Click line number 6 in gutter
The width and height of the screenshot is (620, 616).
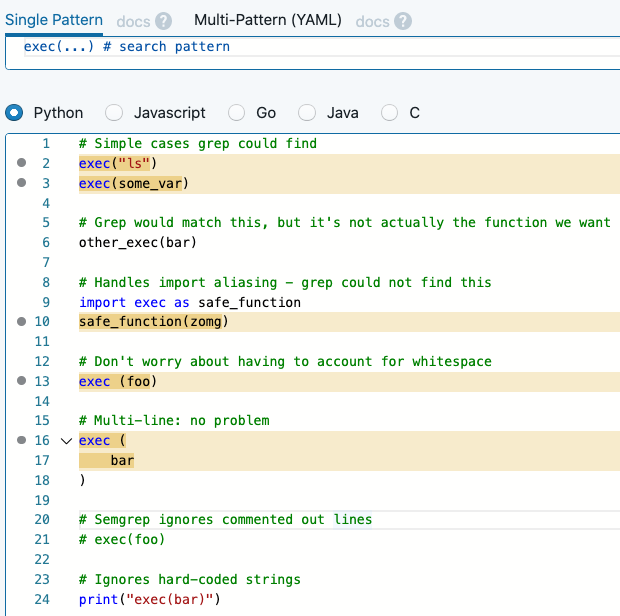tap(46, 242)
